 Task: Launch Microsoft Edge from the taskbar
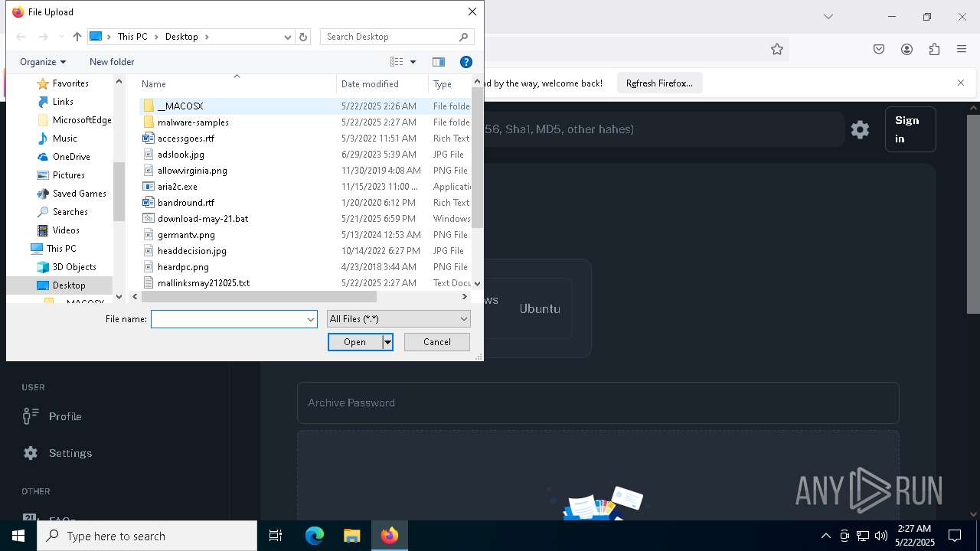tap(315, 536)
